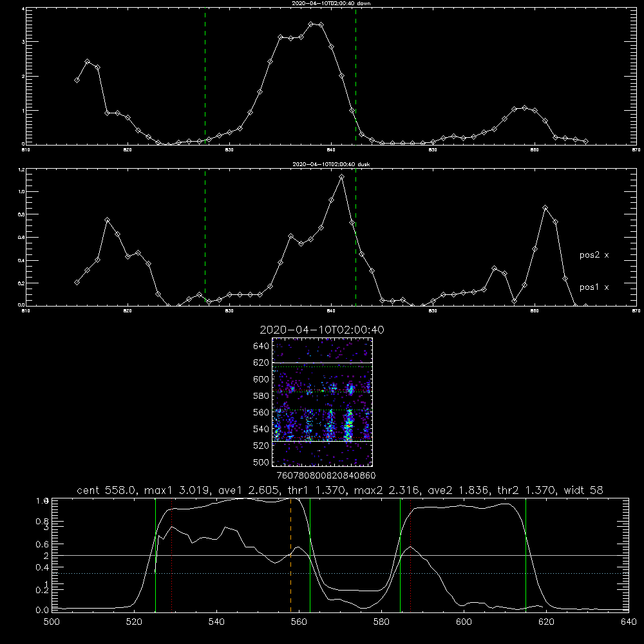Click the cyan dotted threshold line in bottom plot
This screenshot has width=644, height=644.
(340, 573)
